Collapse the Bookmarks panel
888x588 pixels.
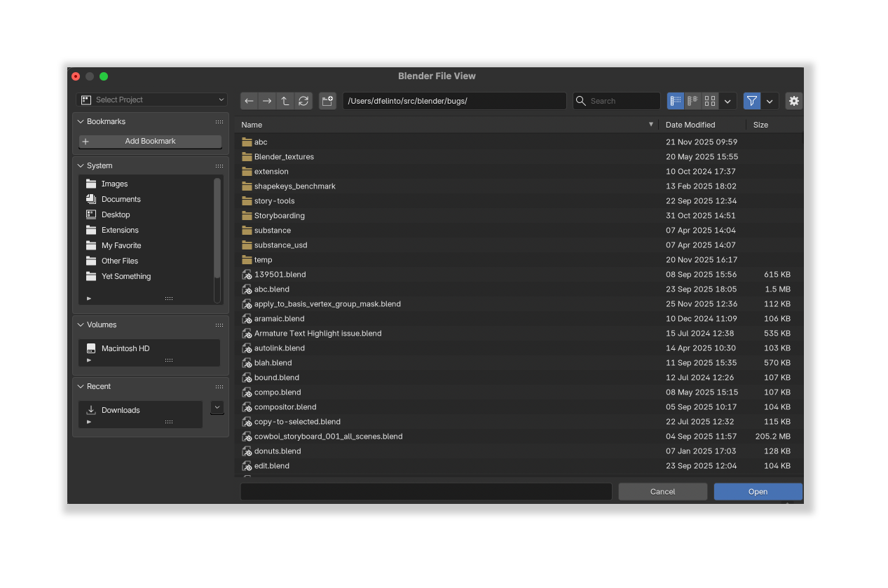click(x=81, y=121)
